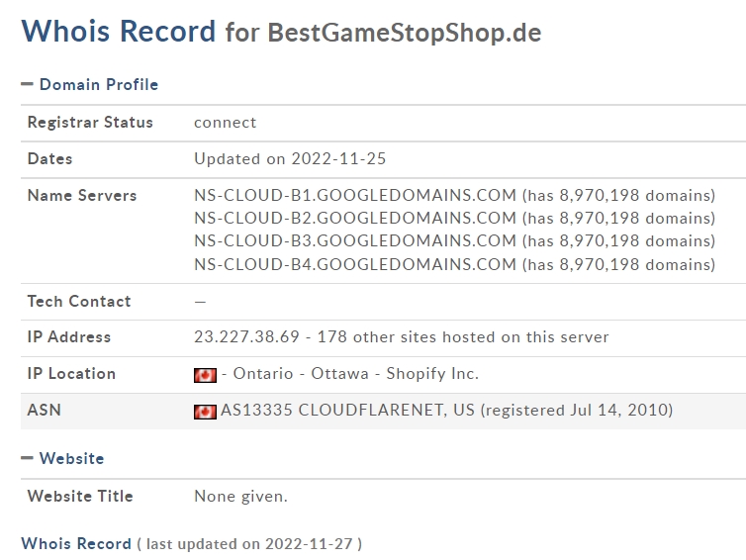
Task: Click the Website Title row label
Action: (x=80, y=497)
